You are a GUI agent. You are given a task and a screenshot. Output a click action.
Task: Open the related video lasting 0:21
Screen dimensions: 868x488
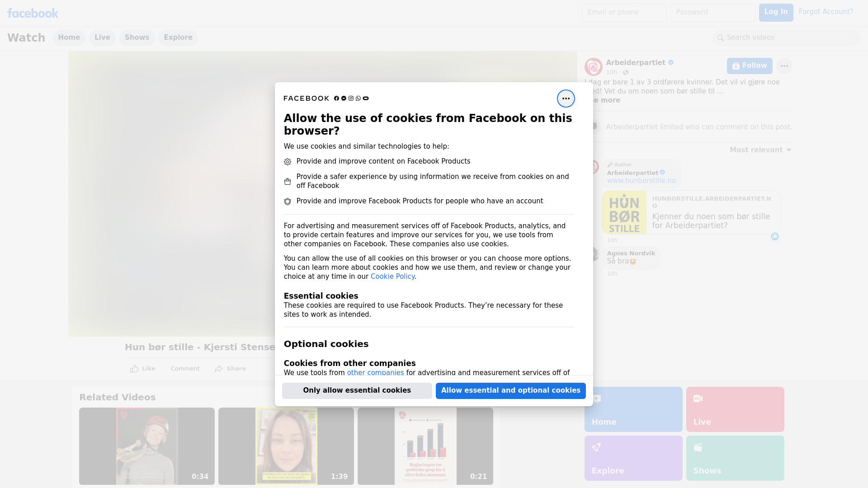[x=425, y=446]
